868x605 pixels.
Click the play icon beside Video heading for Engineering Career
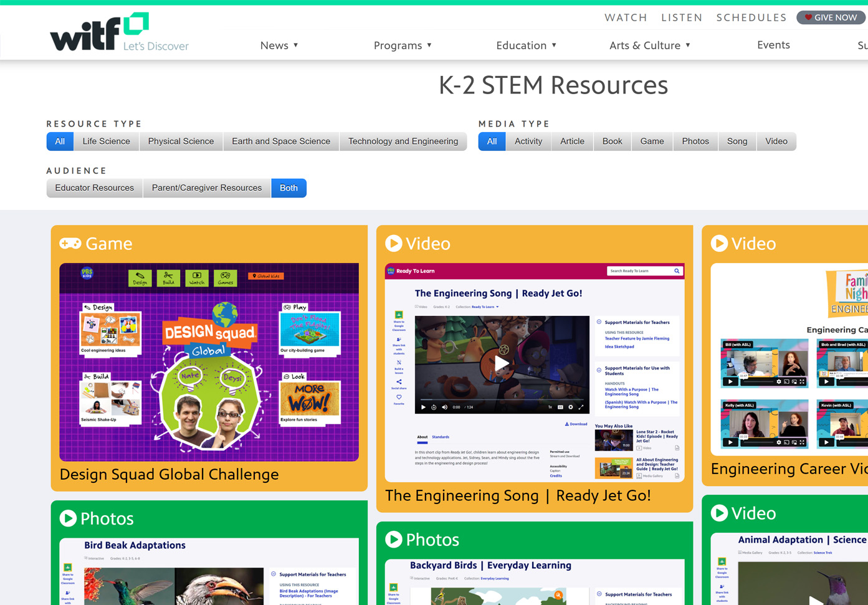coord(719,243)
